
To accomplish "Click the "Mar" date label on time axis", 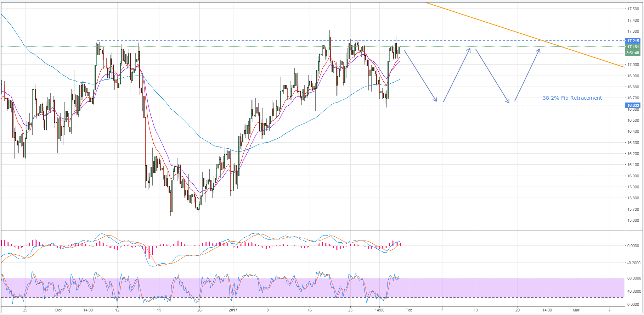I will click(x=576, y=310).
